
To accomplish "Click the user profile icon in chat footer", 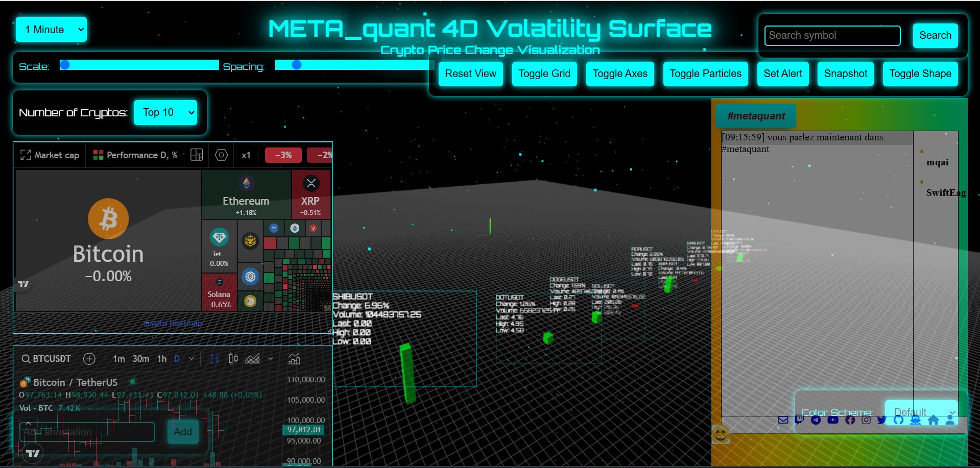I will coord(950,420).
